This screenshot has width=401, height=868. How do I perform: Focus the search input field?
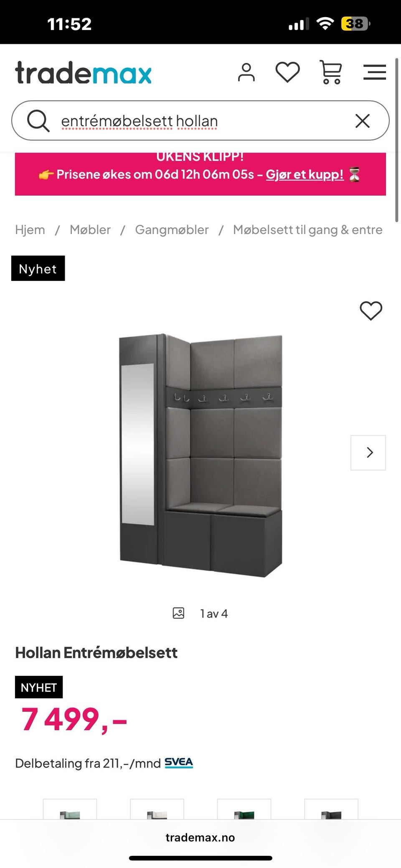[x=200, y=121]
